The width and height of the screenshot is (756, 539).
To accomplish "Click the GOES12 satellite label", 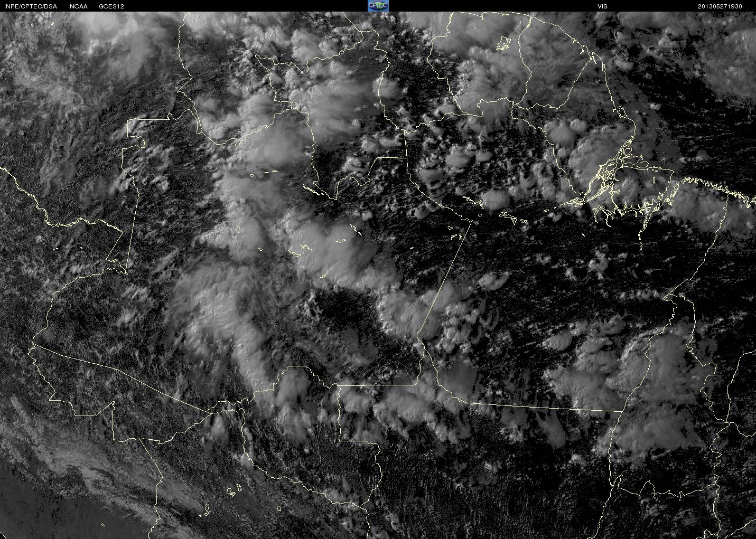I will (111, 6).
